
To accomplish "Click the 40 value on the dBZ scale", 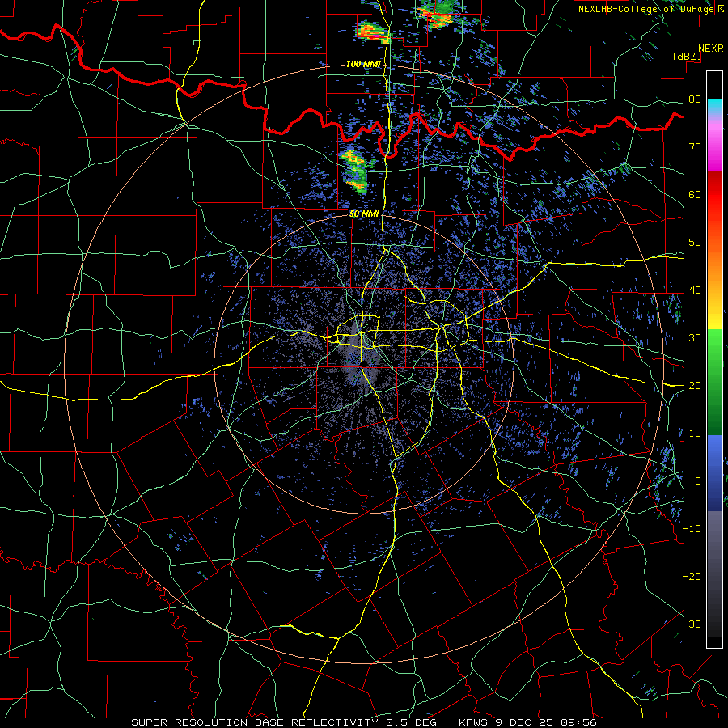I will [x=695, y=290].
